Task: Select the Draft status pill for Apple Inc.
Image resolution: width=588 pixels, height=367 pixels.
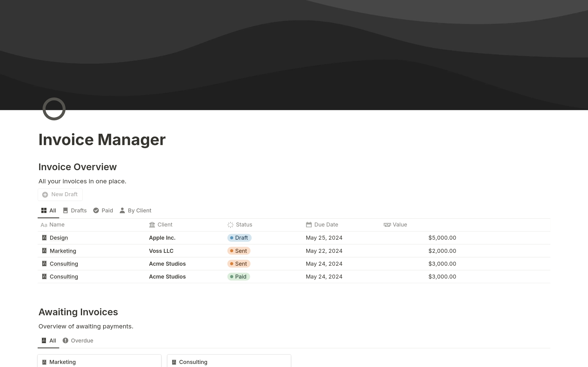Action: 239,238
